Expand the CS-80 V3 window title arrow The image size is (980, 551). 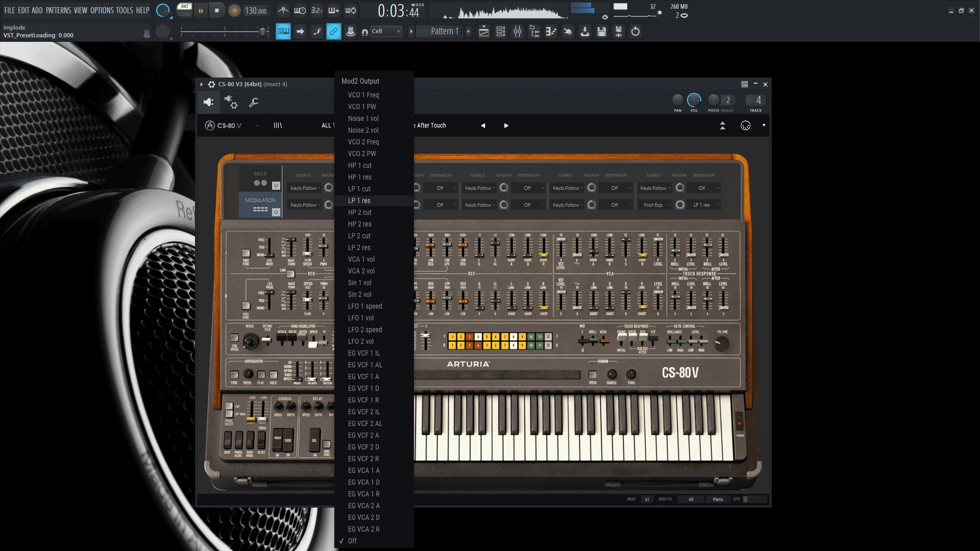(x=202, y=84)
